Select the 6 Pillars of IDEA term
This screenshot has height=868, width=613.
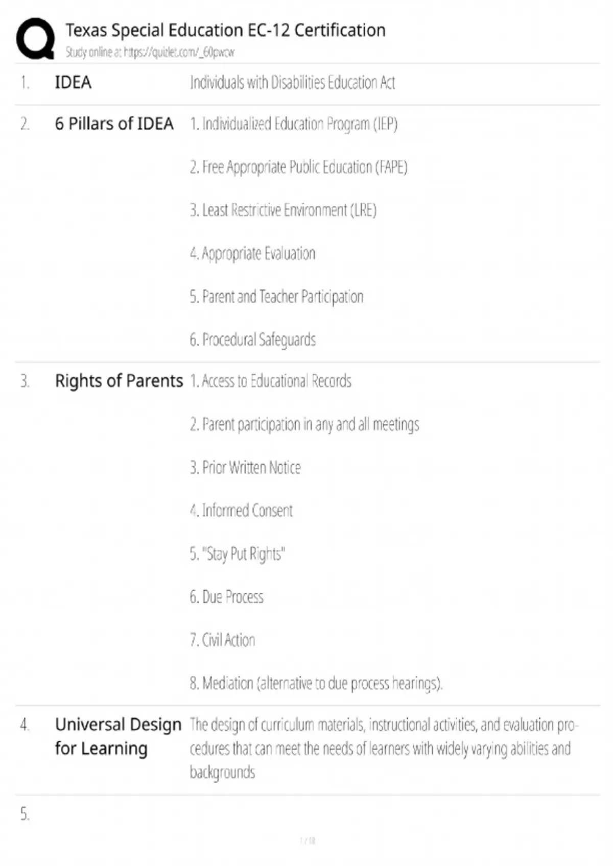(x=114, y=124)
